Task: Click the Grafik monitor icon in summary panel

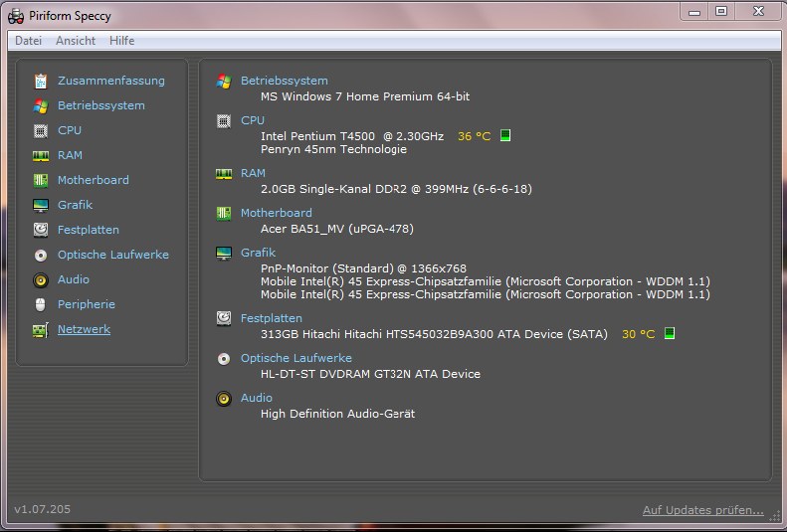Action: point(224,254)
